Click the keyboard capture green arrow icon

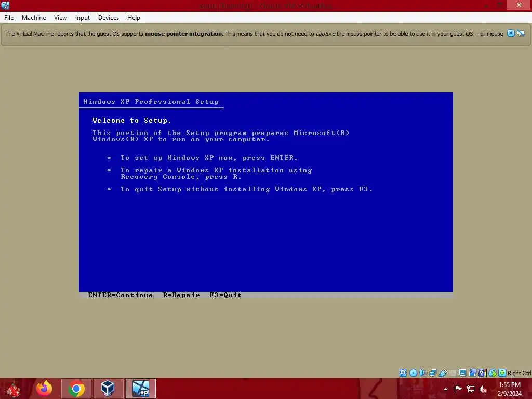502,373
